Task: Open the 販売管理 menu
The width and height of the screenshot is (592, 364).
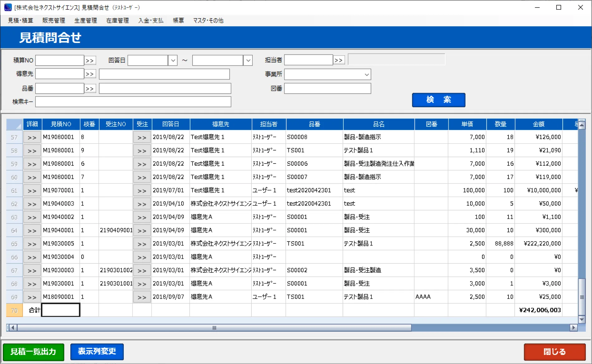Action: point(54,21)
